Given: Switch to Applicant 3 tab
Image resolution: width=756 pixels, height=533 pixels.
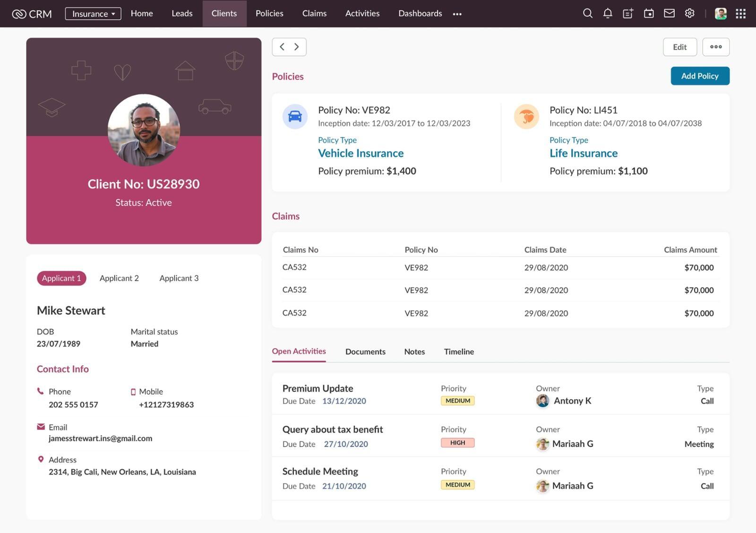Looking at the screenshot, I should [x=179, y=278].
